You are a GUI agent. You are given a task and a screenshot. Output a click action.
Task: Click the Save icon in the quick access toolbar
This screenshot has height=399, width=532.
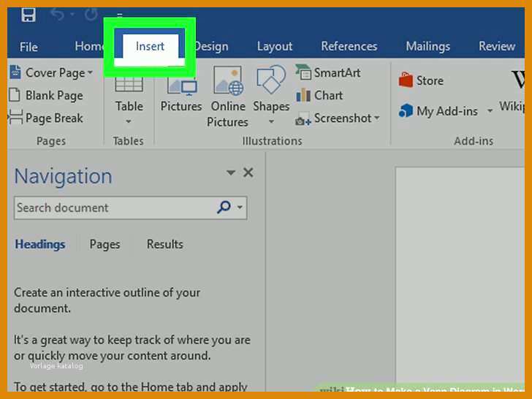click(28, 15)
